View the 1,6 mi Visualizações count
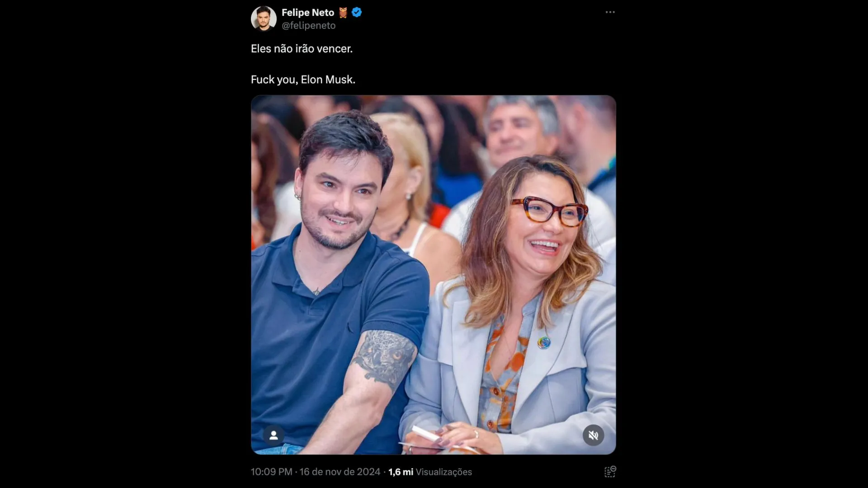 tap(430, 472)
